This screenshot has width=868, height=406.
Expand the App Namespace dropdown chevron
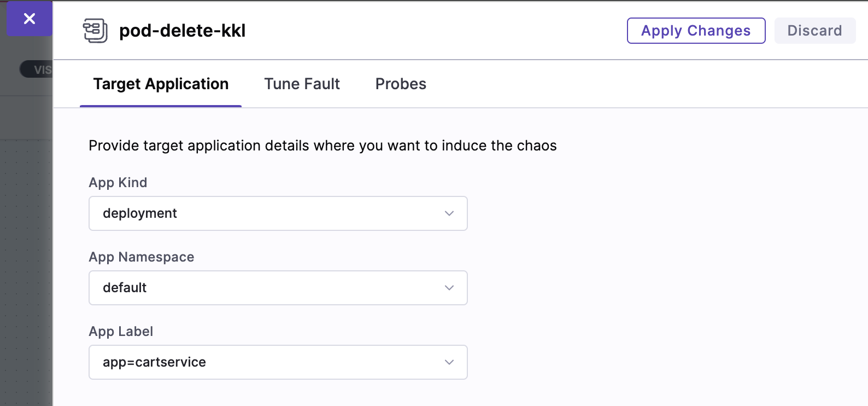click(x=449, y=288)
